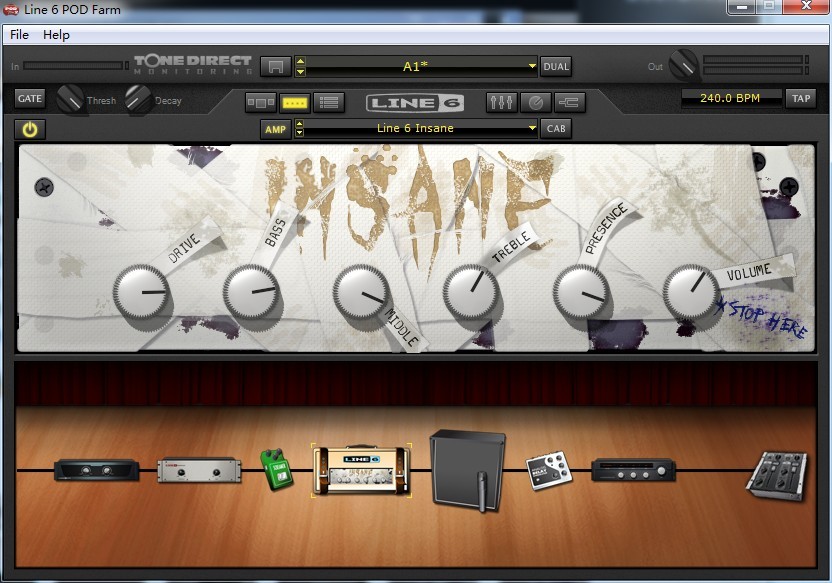832x583 pixels.
Task: Select the AMP tab button
Action: coord(275,129)
